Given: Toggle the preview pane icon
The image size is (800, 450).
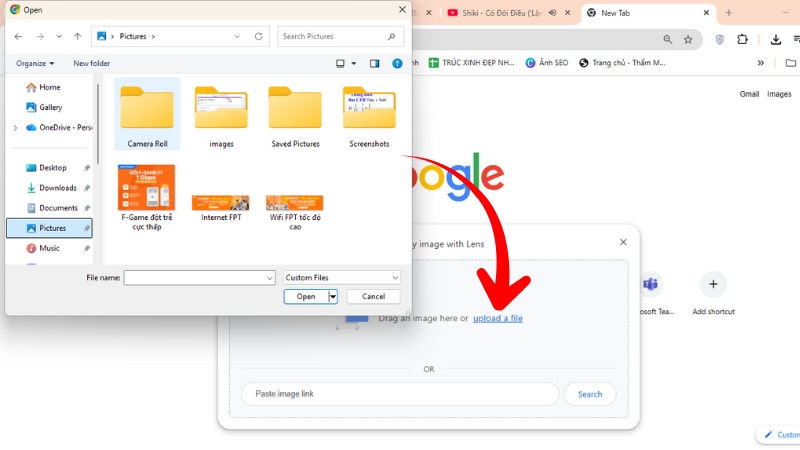Looking at the screenshot, I should (x=375, y=63).
